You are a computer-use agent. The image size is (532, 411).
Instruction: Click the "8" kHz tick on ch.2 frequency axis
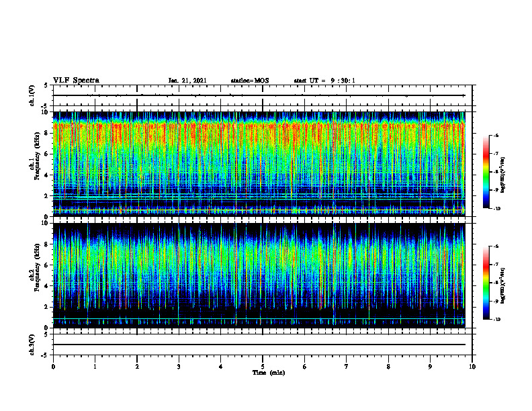click(46, 244)
